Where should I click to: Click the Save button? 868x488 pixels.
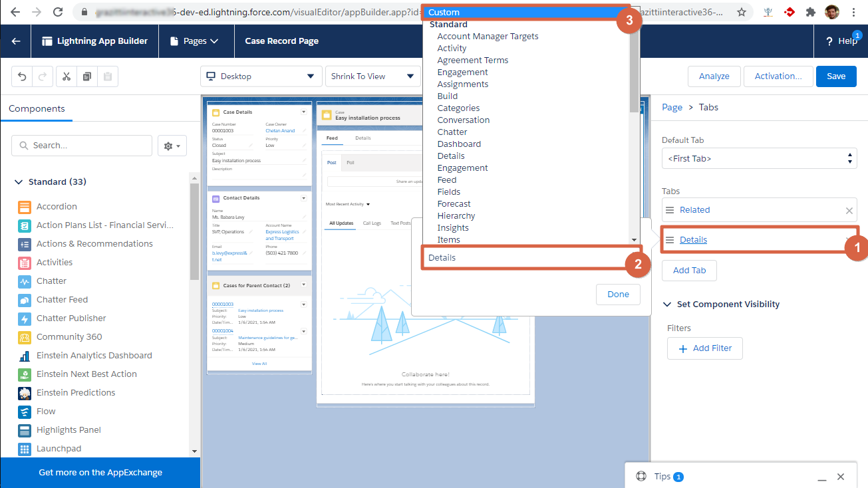[x=836, y=76]
